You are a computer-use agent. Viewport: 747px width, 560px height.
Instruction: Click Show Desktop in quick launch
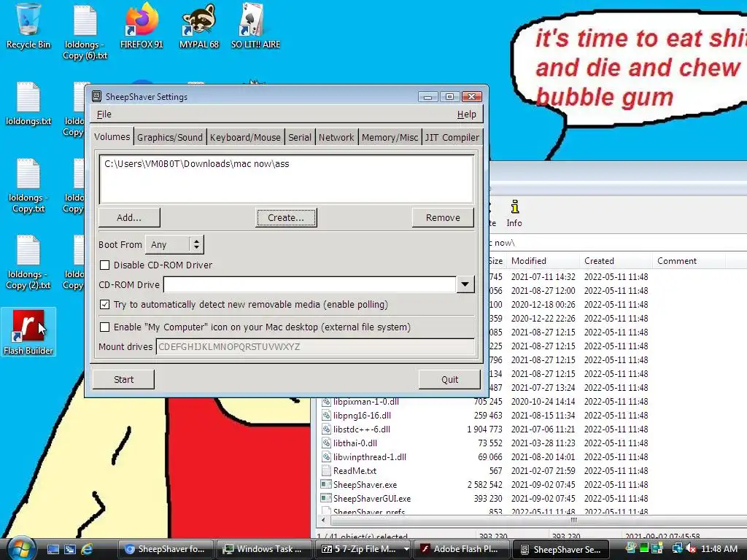coord(53,549)
